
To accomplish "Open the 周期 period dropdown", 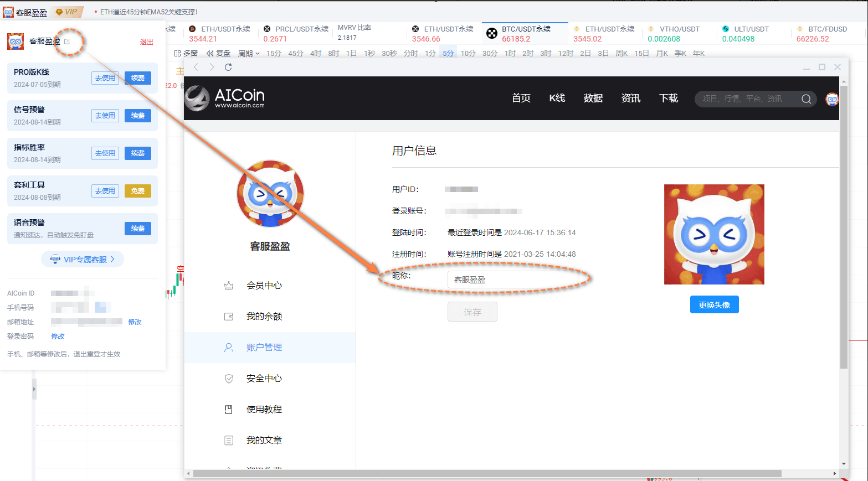I will (x=249, y=54).
